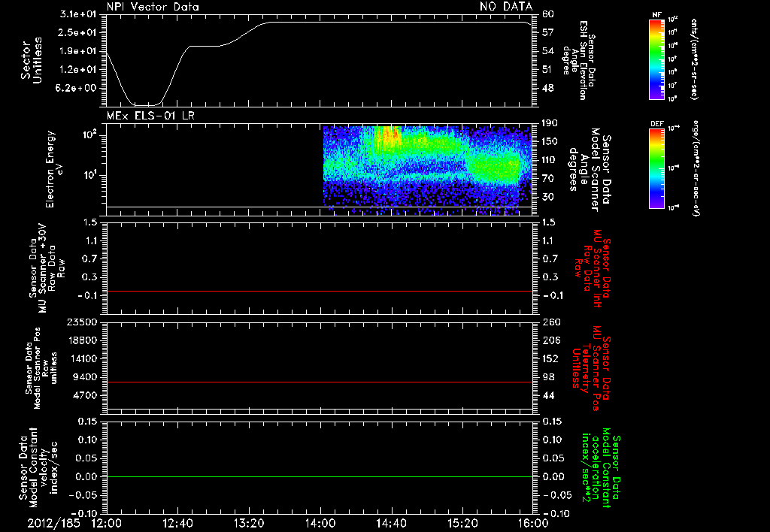Click the 206 telemetry tick value

tap(550, 340)
